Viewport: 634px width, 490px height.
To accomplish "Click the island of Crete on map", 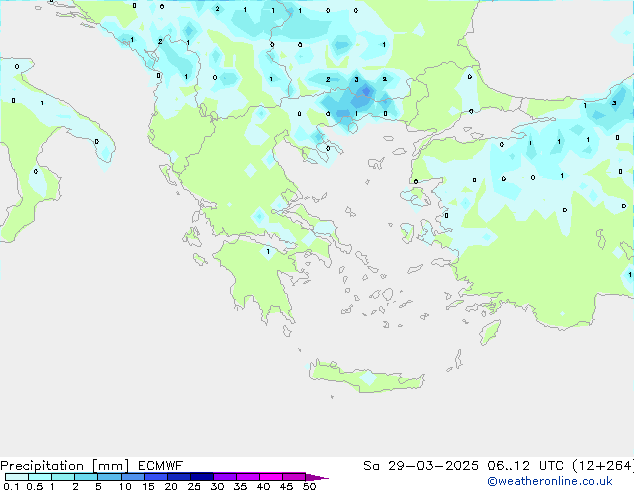I will tap(366, 376).
